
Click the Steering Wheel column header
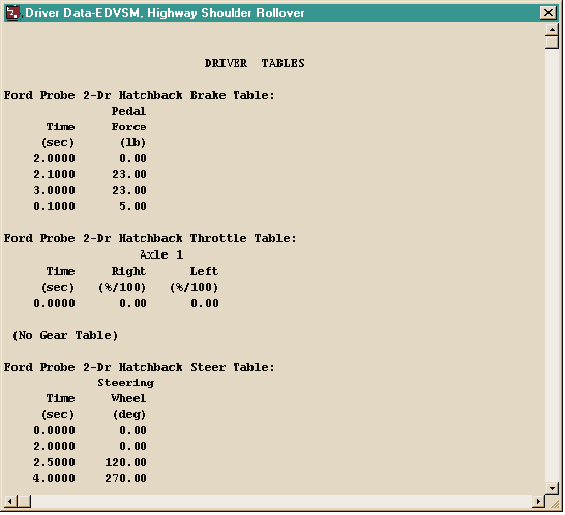point(126,391)
